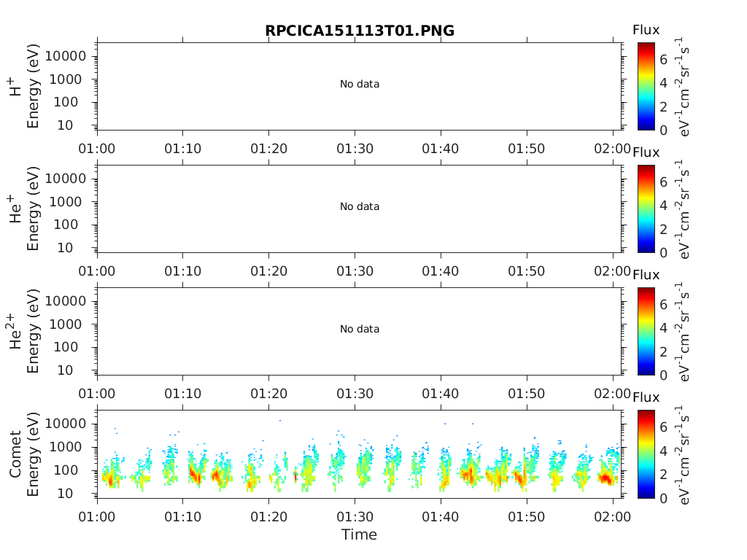Click "No data" text in H+ panel
This screenshot has height=560, width=747.
(x=360, y=85)
